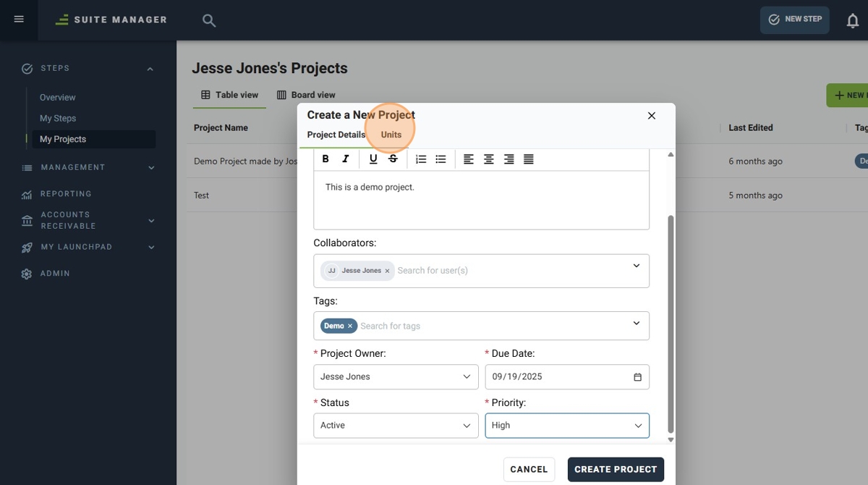The image size is (868, 485).
Task: Click the green New button
Action: point(848,95)
